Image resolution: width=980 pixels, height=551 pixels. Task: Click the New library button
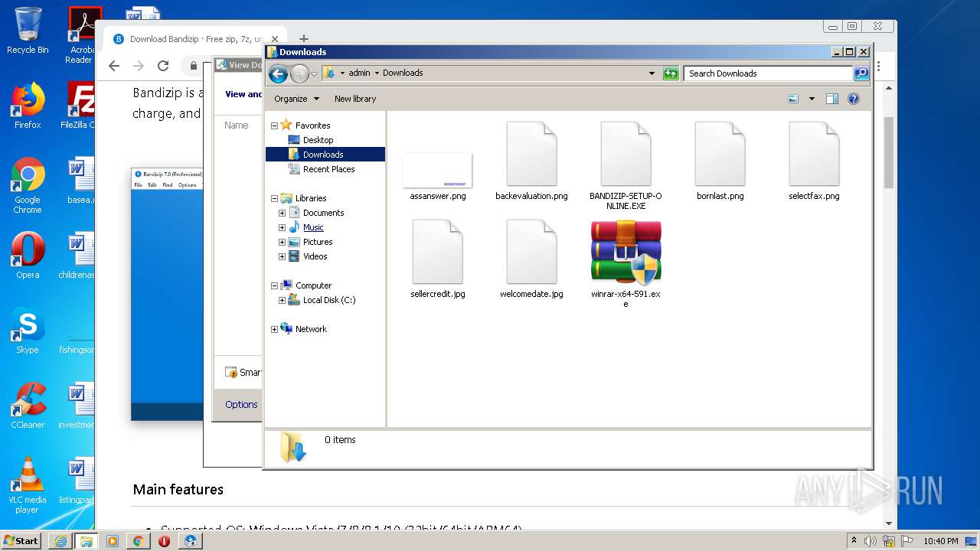[x=355, y=99]
